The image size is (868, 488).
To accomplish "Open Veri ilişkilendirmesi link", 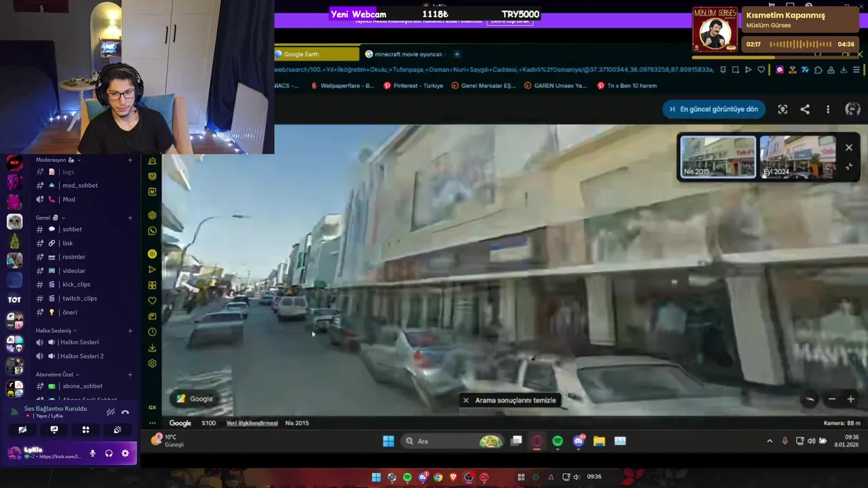I will pyautogui.click(x=252, y=423).
